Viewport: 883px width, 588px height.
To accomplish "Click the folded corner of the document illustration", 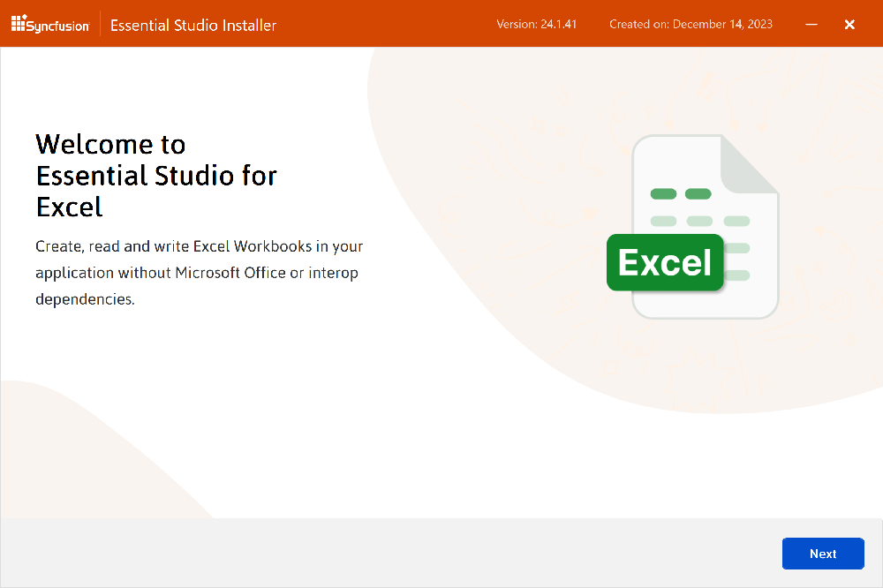I will 748,165.
